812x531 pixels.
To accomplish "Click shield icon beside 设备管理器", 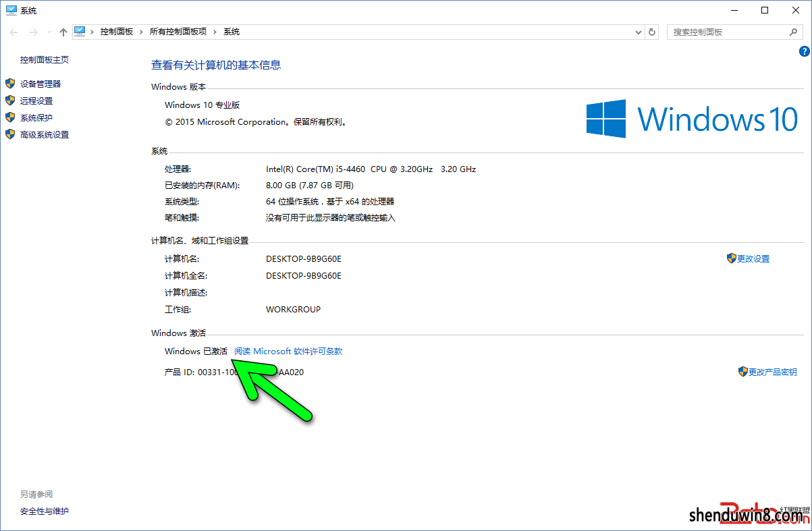I will pyautogui.click(x=10, y=83).
